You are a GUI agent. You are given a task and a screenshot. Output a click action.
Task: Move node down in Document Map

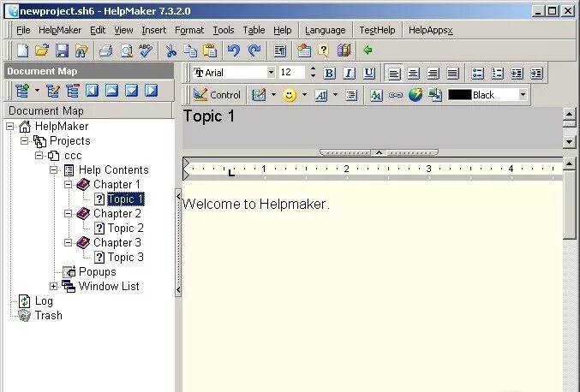tap(131, 91)
